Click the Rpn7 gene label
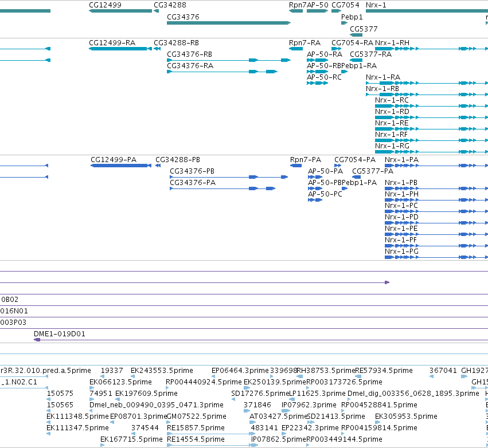488x448 pixels. click(298, 5)
